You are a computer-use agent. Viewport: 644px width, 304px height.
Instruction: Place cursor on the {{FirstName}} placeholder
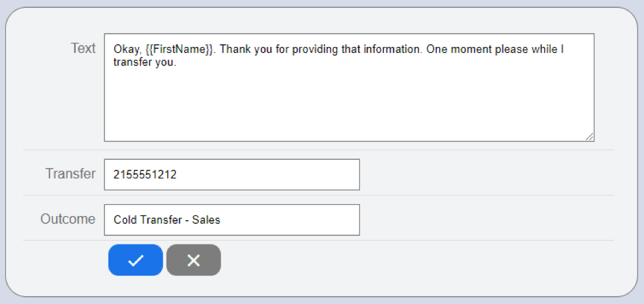click(x=179, y=50)
